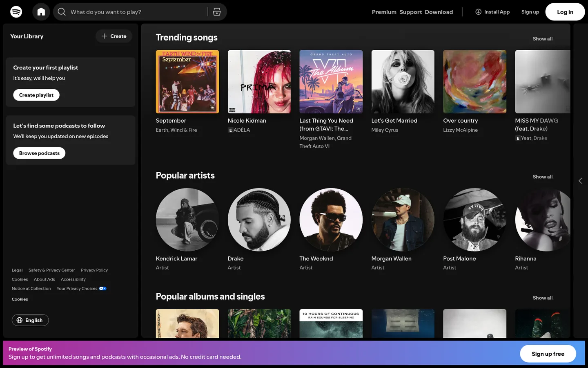Open the MISS MY DAWG cover

(x=543, y=82)
